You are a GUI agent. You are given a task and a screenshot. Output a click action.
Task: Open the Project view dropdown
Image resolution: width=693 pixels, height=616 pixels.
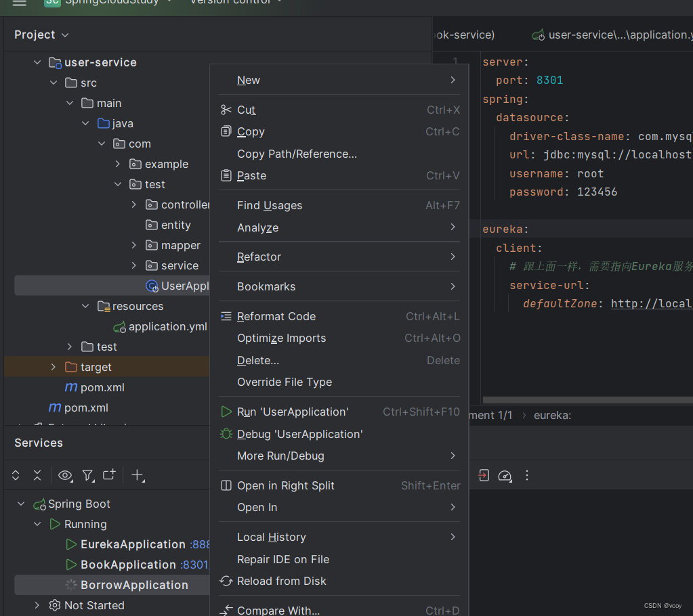(41, 35)
